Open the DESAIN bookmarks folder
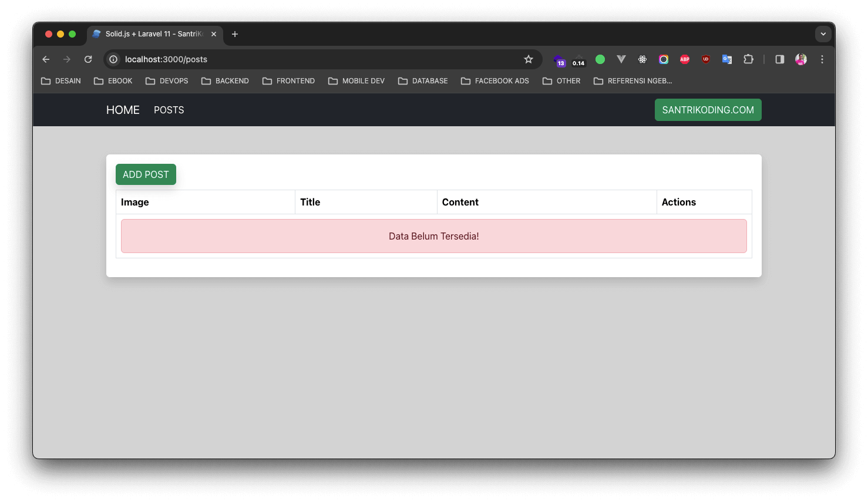This screenshot has height=502, width=868. click(x=61, y=81)
